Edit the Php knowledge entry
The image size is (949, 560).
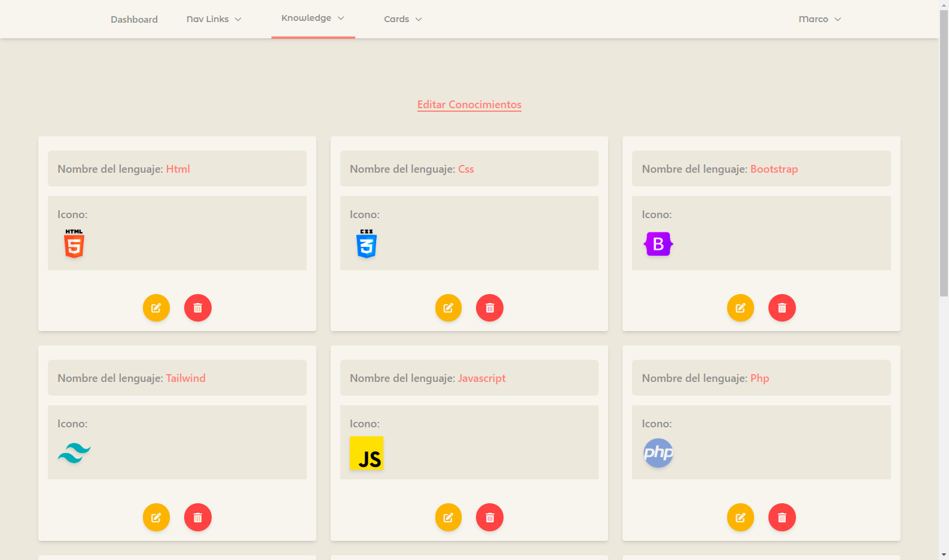coord(740,517)
